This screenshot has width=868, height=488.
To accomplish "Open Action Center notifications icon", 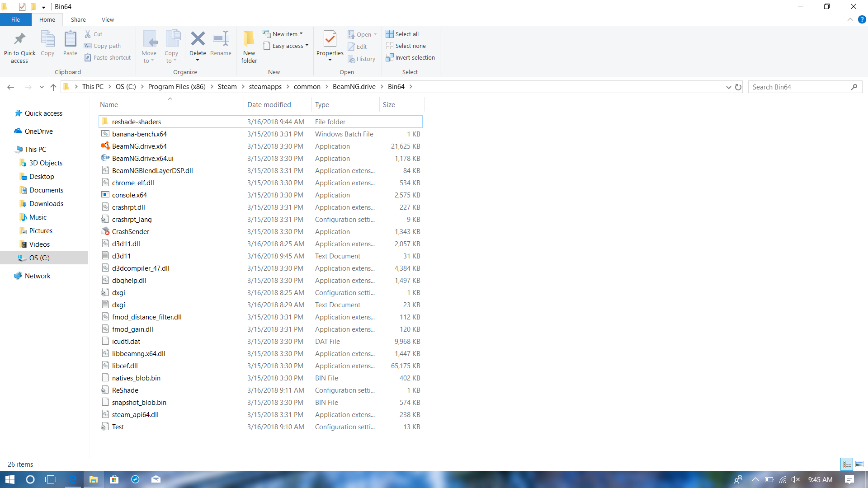I will click(x=849, y=479).
